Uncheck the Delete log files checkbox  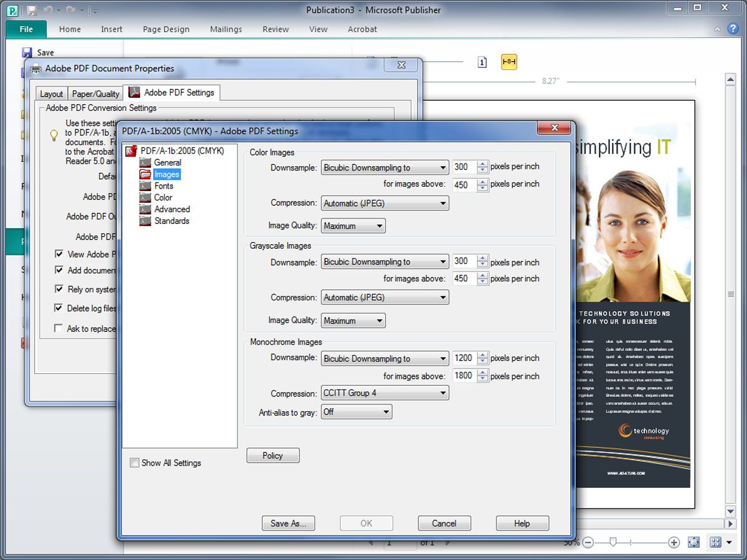click(x=59, y=308)
